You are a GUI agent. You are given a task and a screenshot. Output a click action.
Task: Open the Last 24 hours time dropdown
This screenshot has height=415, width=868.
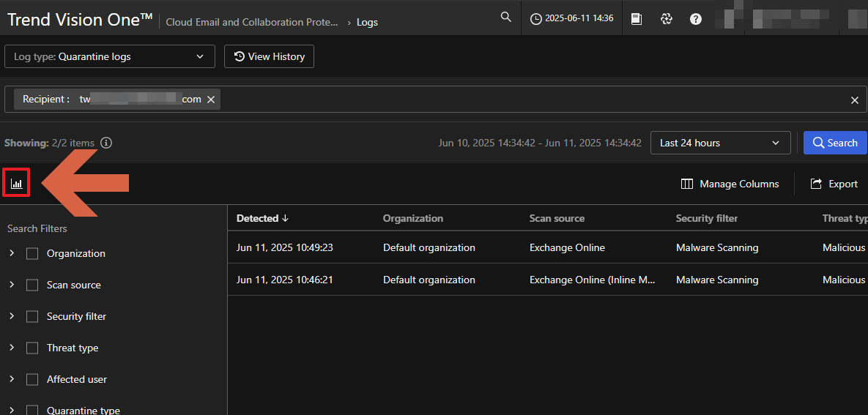pyautogui.click(x=720, y=143)
